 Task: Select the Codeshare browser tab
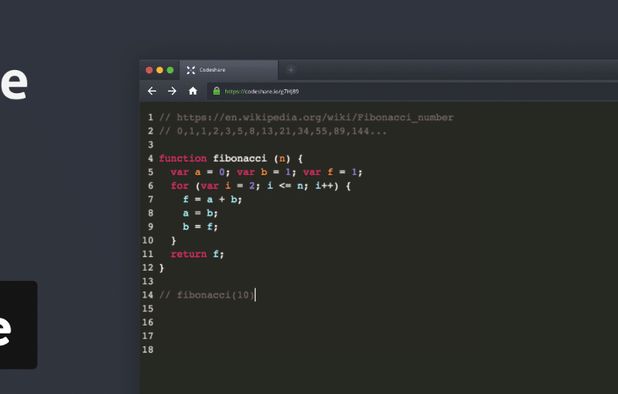pyautogui.click(x=229, y=70)
